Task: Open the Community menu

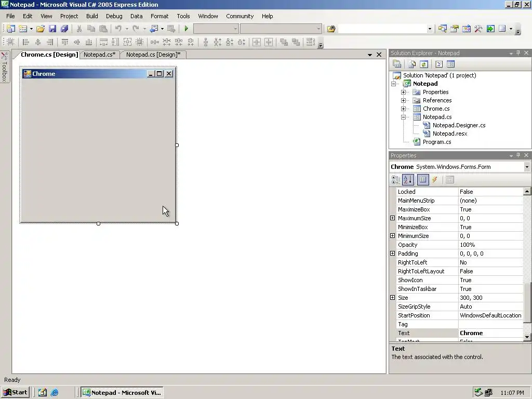Action: click(240, 16)
